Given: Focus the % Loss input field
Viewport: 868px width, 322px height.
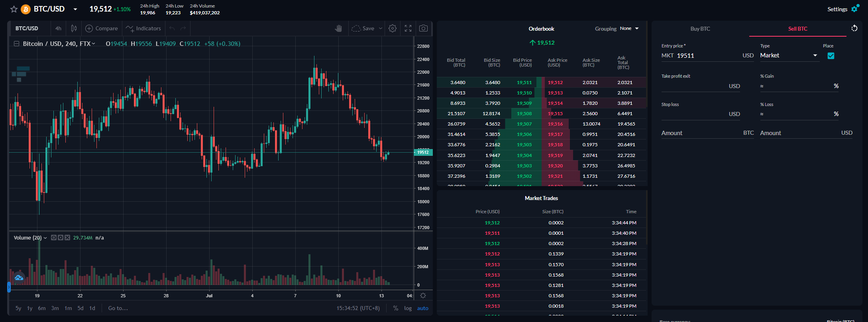Looking at the screenshot, I should (799, 114).
